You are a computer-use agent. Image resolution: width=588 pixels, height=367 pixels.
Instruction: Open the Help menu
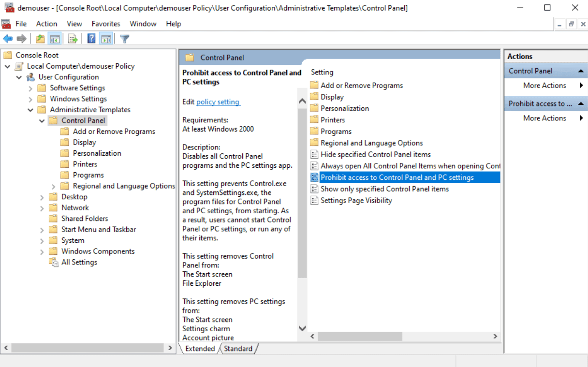tap(173, 24)
